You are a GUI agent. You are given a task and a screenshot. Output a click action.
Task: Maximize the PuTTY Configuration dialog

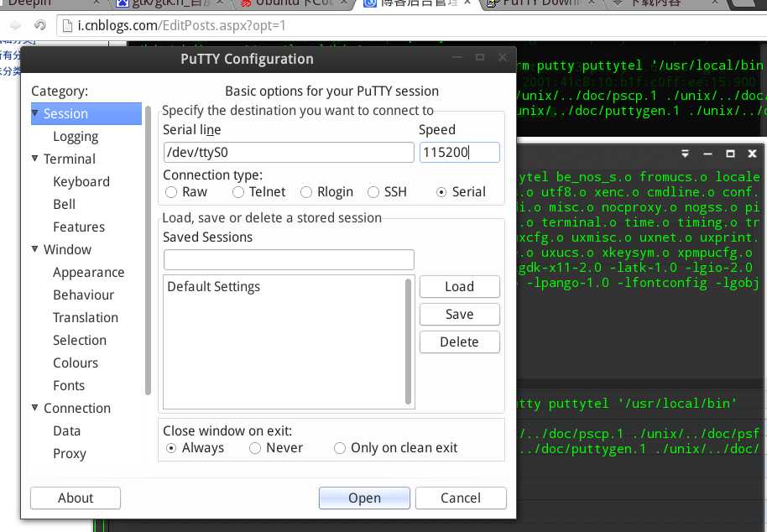click(480, 57)
